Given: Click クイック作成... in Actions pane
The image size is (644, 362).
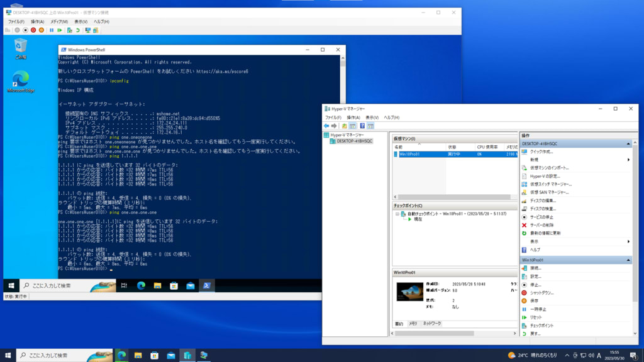Looking at the screenshot, I should 541,152.
